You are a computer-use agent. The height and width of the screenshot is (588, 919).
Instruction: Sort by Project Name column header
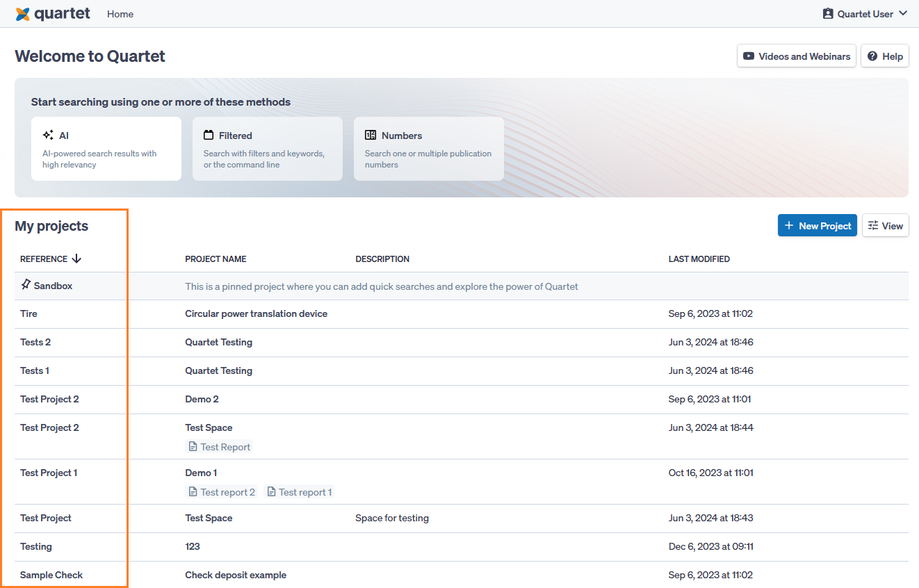[x=215, y=259]
